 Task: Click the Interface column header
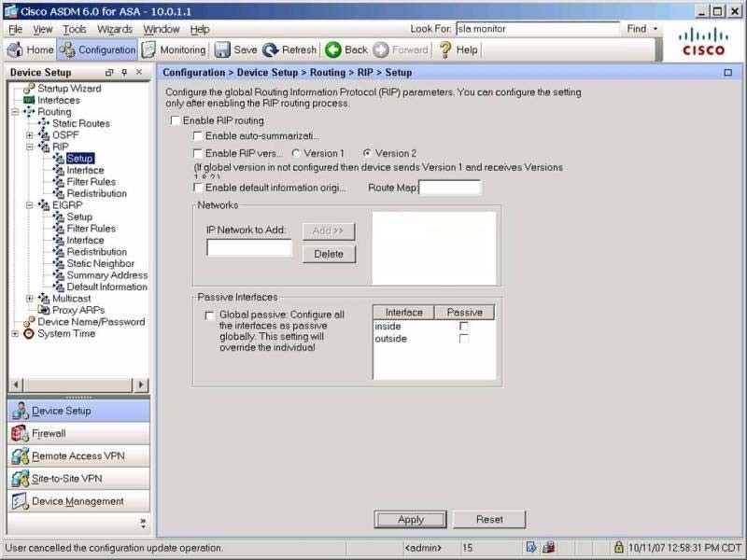tap(404, 313)
